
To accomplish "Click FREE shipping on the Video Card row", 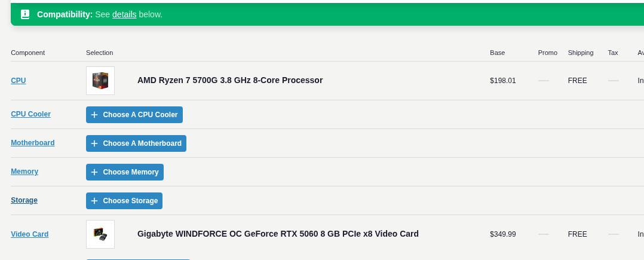I will coord(577,234).
